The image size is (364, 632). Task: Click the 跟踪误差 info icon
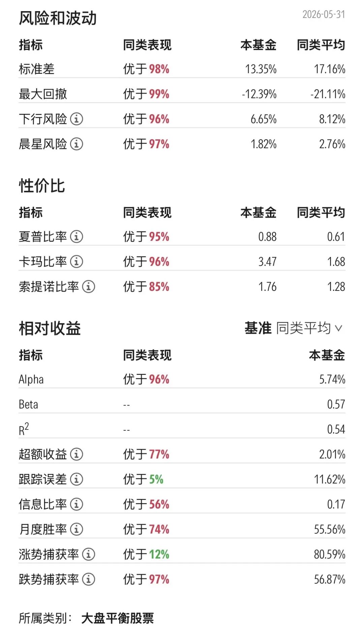[77, 479]
